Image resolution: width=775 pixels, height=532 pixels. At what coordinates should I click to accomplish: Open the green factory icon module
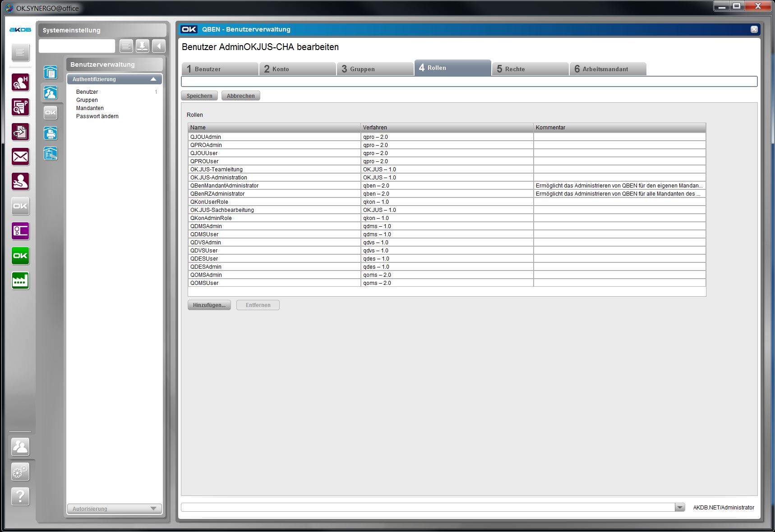20,280
